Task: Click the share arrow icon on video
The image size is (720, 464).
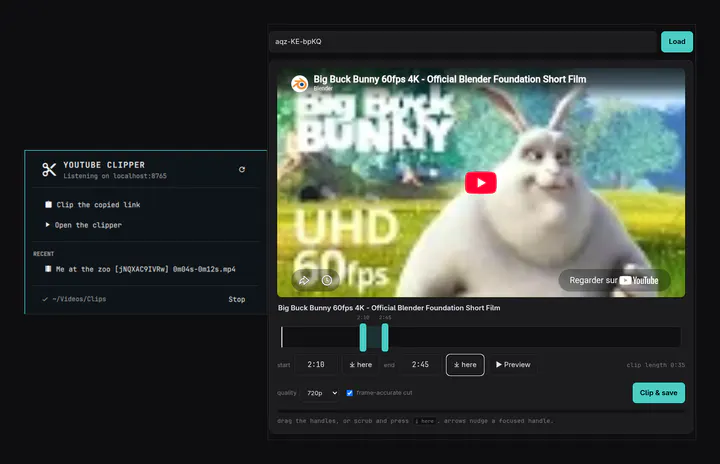Action: pos(304,280)
